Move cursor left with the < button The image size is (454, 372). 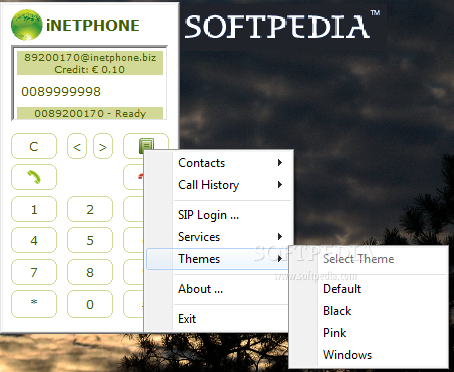point(77,146)
